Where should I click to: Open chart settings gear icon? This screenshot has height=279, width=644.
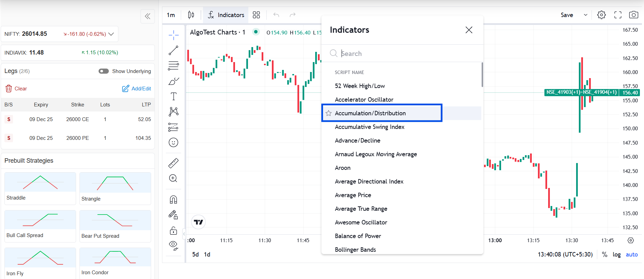(x=601, y=15)
